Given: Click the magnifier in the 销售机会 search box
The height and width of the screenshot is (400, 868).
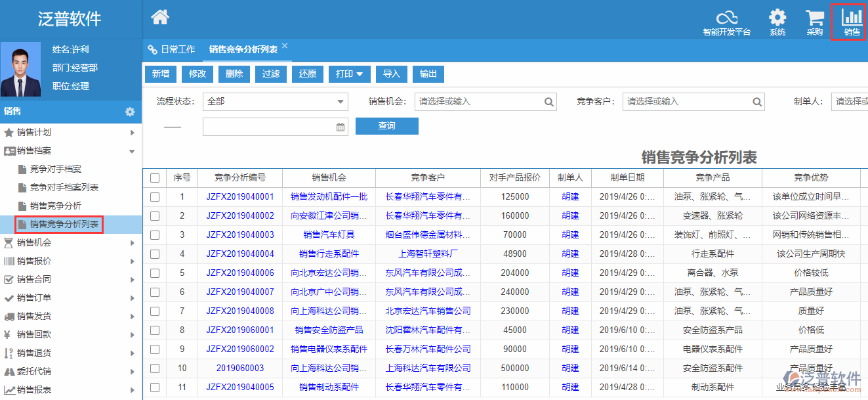Looking at the screenshot, I should click(x=548, y=102).
